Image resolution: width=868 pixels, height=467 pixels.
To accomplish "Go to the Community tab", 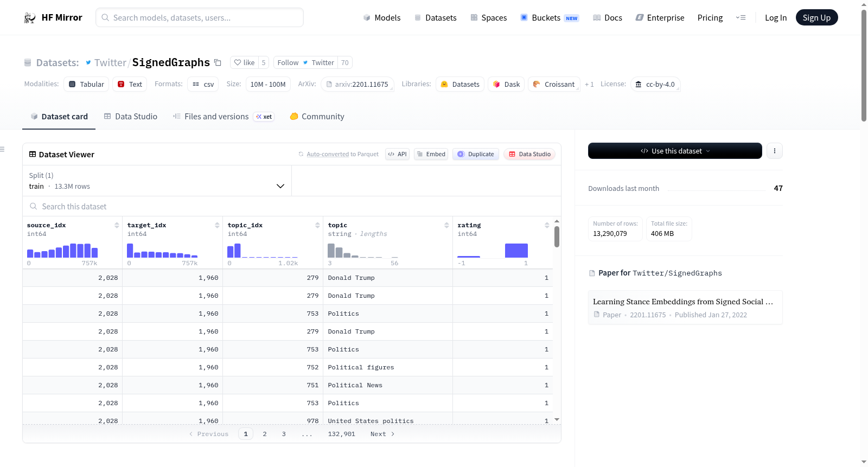I will coord(317,117).
